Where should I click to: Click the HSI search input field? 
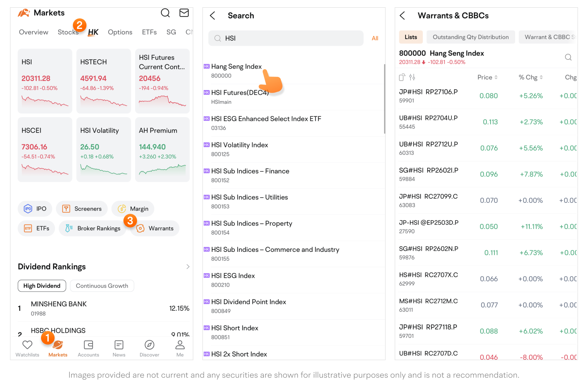[x=286, y=38]
